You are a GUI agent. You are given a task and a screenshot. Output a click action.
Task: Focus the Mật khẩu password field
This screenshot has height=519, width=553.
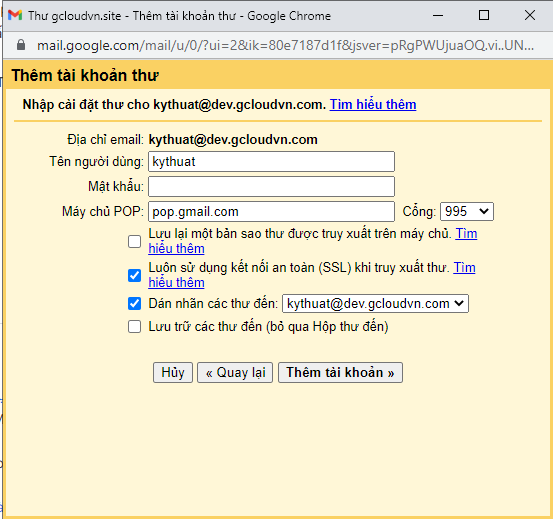click(271, 187)
